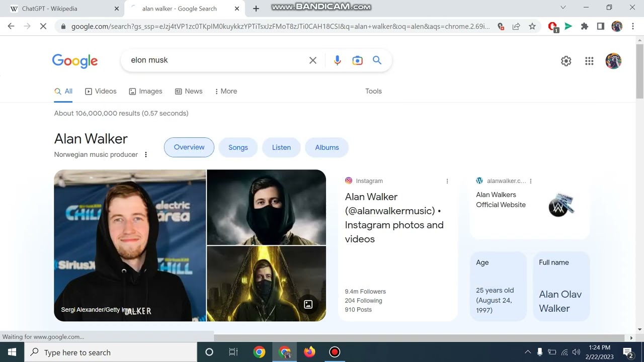Share this page icon in address bar
The width and height of the screenshot is (644, 362).
[x=516, y=26]
